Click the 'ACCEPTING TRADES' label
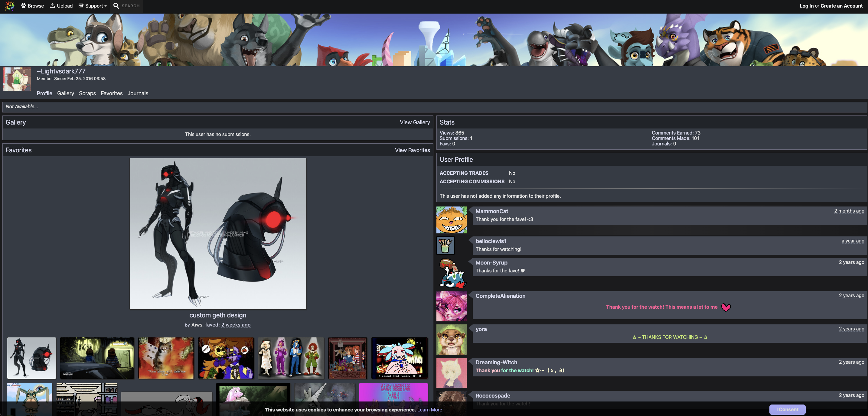 click(x=464, y=173)
